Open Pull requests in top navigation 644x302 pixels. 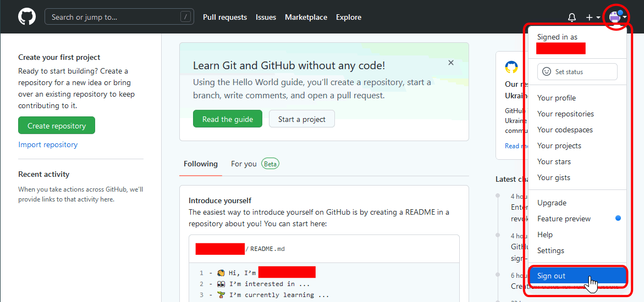click(225, 17)
